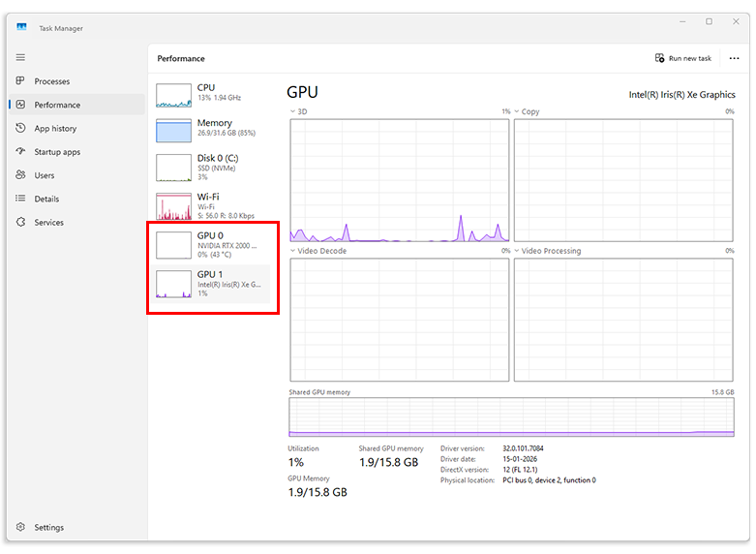The width and height of the screenshot is (756, 554).
Task: Click the Memory resource title
Action: [215, 123]
